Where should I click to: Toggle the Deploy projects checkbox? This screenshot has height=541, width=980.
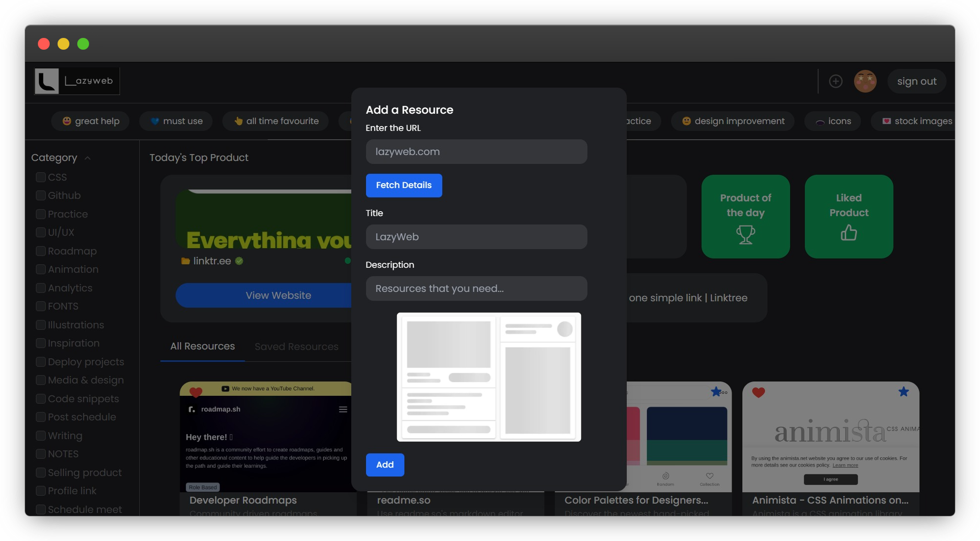pos(41,362)
